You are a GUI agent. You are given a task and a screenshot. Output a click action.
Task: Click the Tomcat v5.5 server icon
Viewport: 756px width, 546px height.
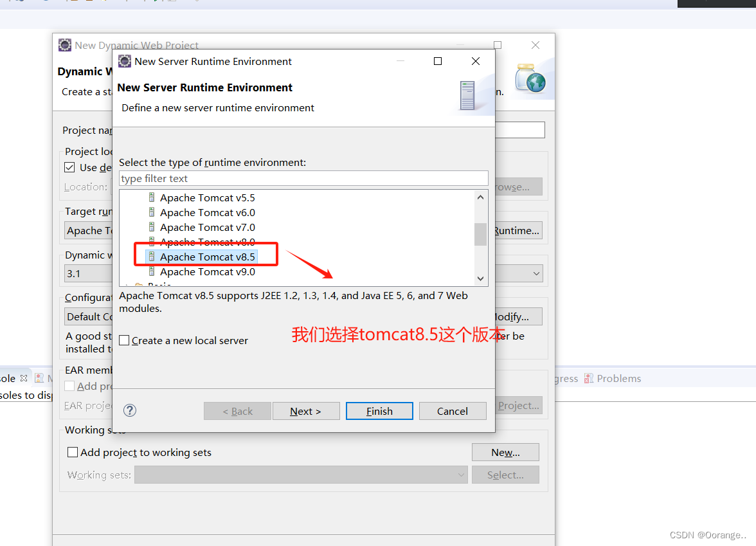[152, 197]
